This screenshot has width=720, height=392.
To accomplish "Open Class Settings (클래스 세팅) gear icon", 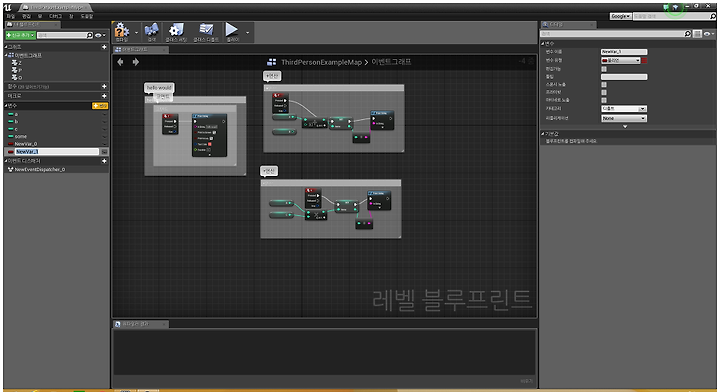I will coord(176,31).
